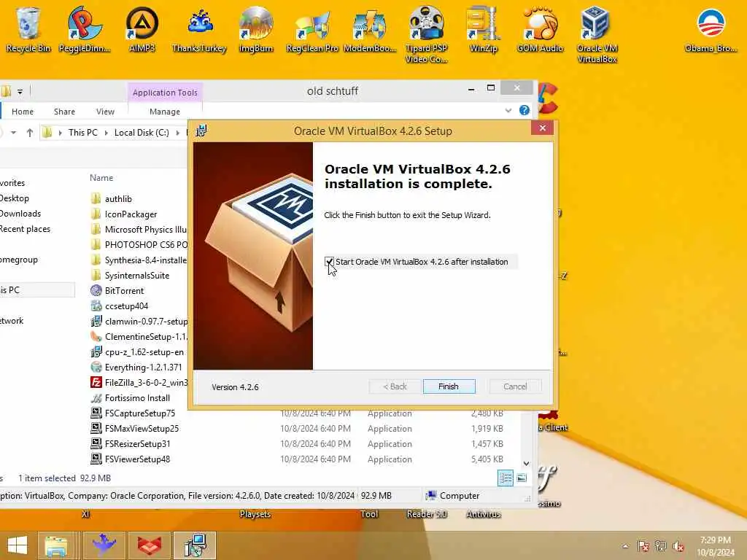Open the Recycle Bin desktop icon
Image resolution: width=747 pixels, height=560 pixels.
(28, 28)
